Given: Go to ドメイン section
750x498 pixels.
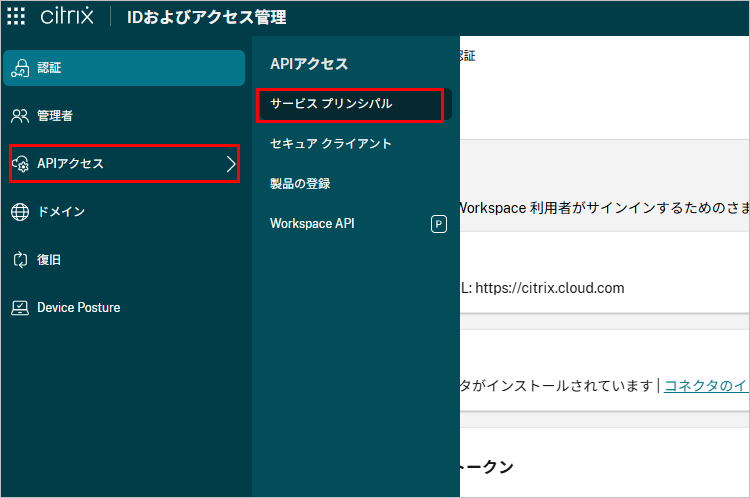Looking at the screenshot, I should pos(124,212).
